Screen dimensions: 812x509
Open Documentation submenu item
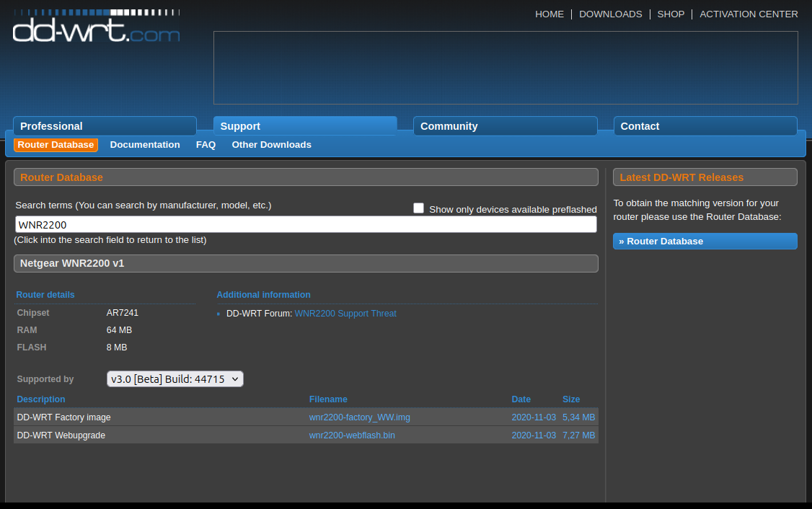pos(145,145)
